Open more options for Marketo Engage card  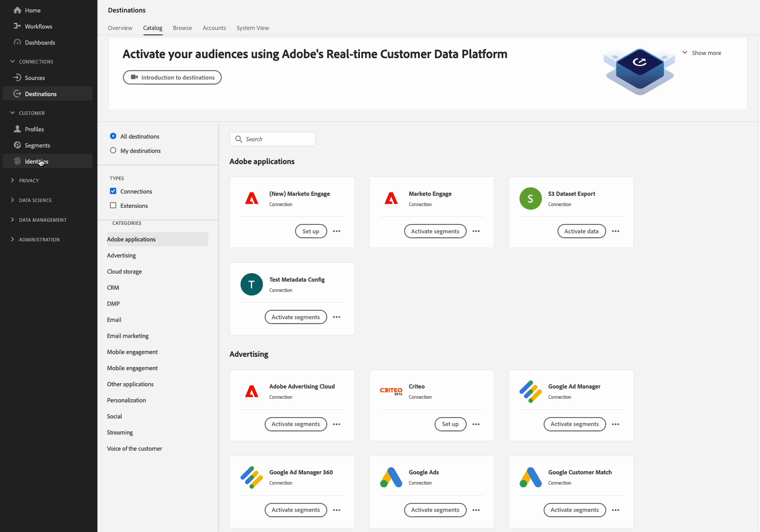click(476, 231)
